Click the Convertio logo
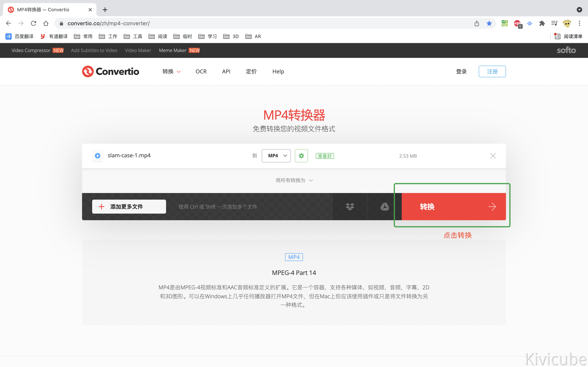This screenshot has height=367, width=588. tap(111, 71)
